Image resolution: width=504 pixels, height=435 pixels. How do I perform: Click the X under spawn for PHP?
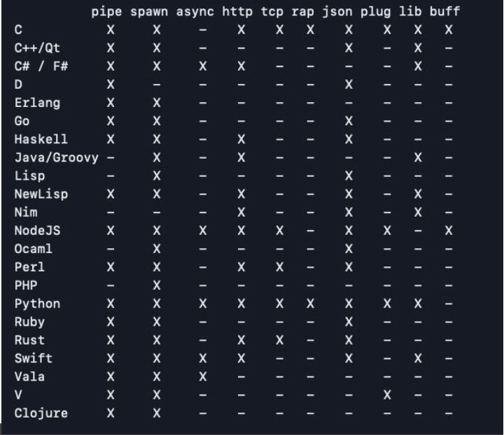156,285
